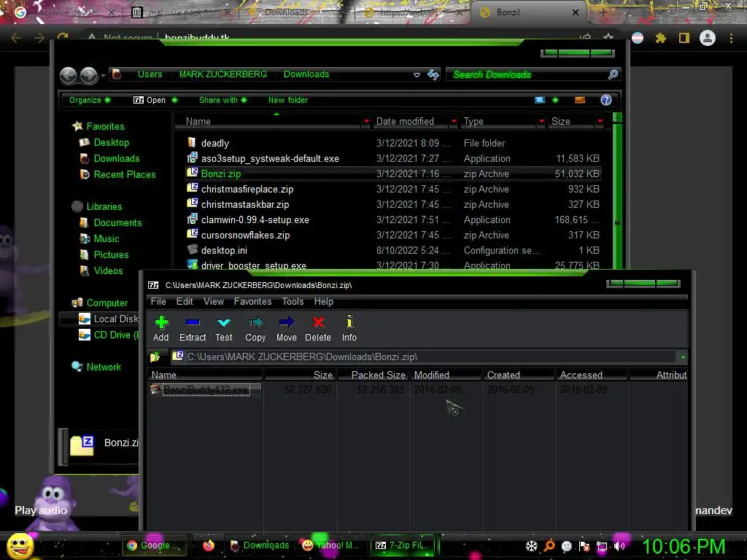Open Type column filter dropdown

coord(541,122)
